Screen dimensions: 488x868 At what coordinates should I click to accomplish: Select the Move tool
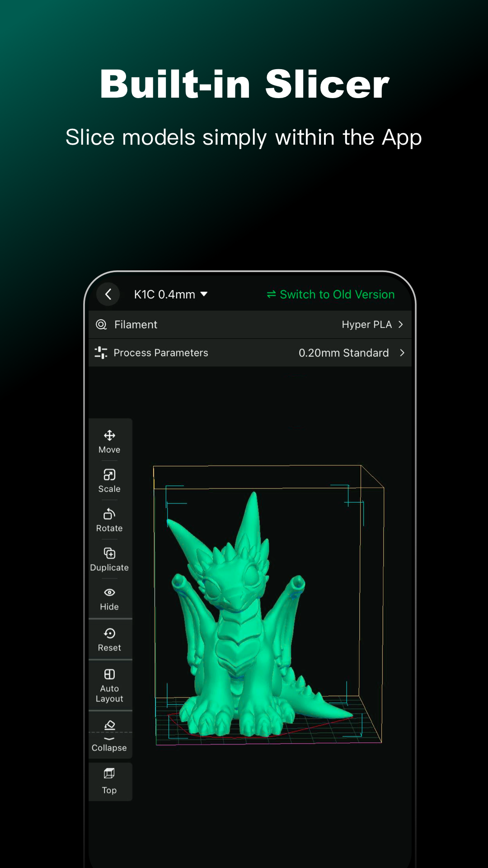(109, 442)
